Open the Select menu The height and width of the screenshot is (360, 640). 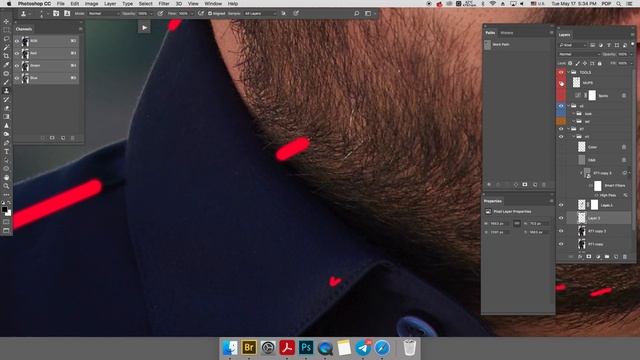pyautogui.click(x=145, y=4)
